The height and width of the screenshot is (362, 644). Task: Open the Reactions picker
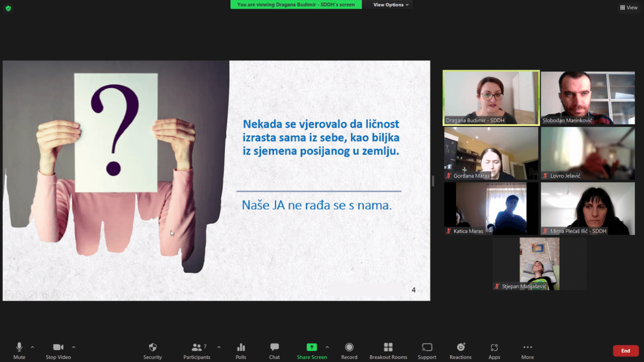(460, 350)
